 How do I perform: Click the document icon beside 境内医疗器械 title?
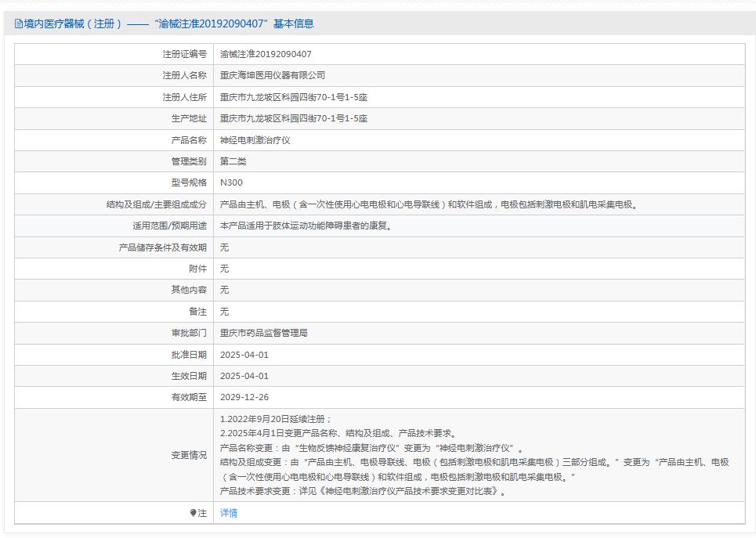18,23
